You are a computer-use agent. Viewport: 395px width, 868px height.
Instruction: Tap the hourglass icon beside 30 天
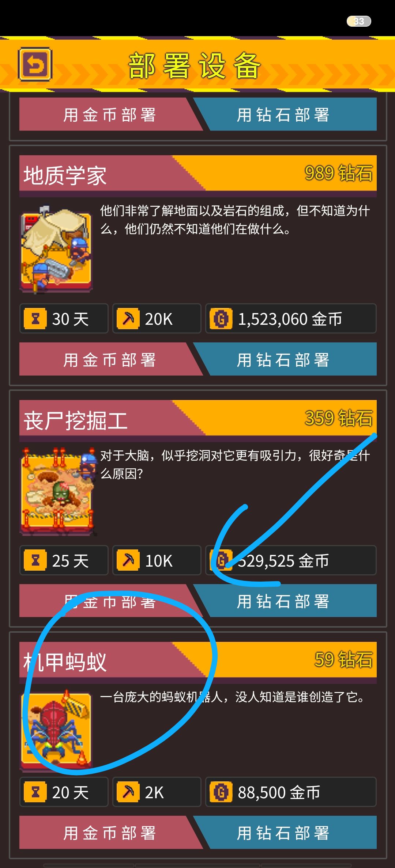[x=35, y=319]
